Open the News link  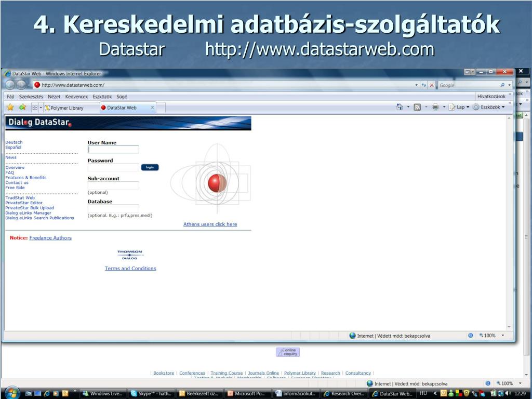[11, 157]
